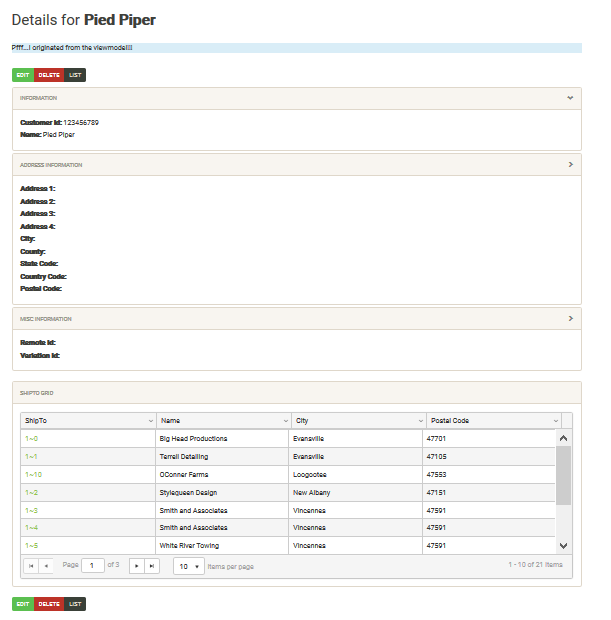
Task: Click the Information panel header title
Action: click(x=38, y=98)
